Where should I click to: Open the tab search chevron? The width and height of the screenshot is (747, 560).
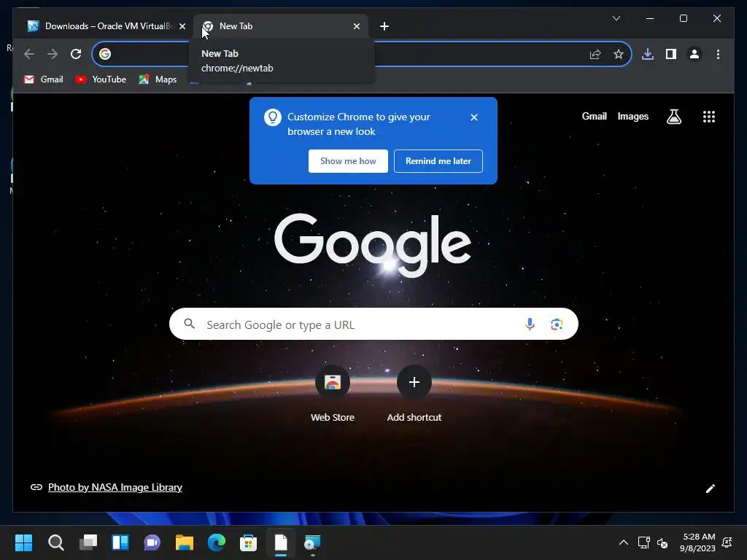pos(616,18)
